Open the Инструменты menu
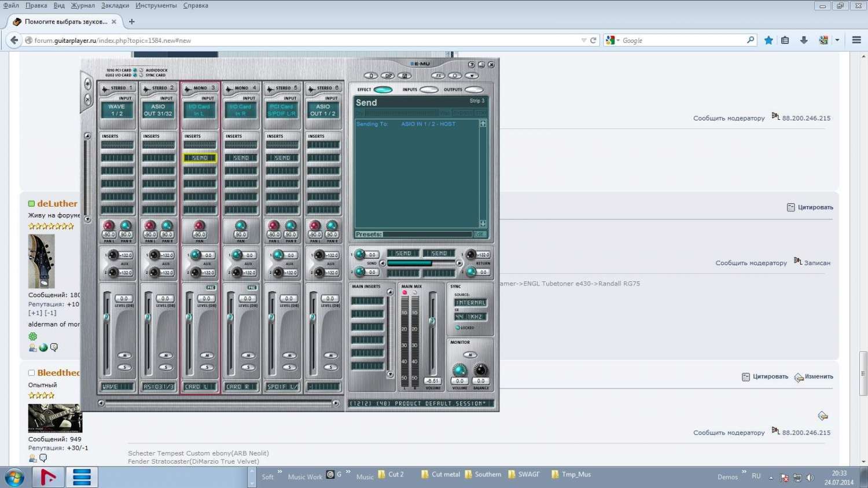The height and width of the screenshot is (488, 868). click(156, 5)
